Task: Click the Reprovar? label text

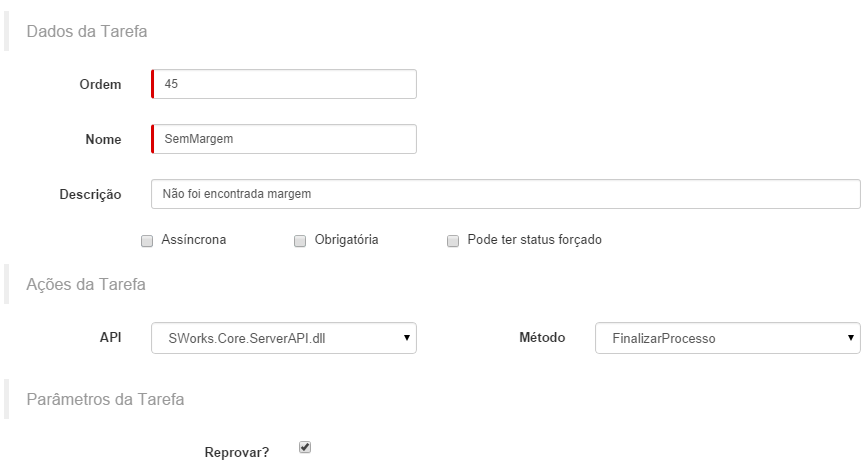Action: point(236,453)
